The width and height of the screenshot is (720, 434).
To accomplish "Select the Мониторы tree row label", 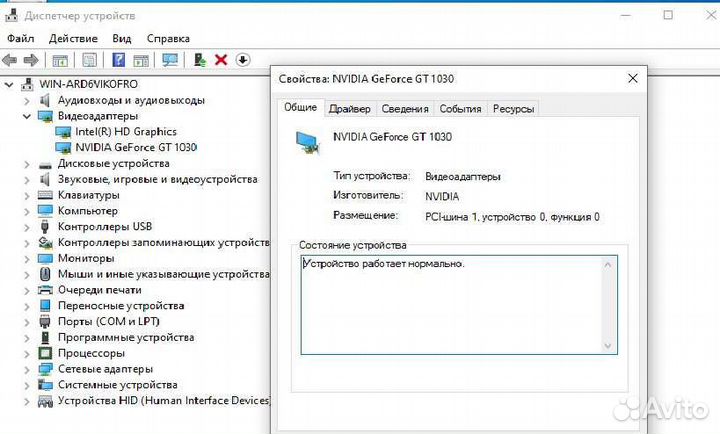I will tap(86, 259).
